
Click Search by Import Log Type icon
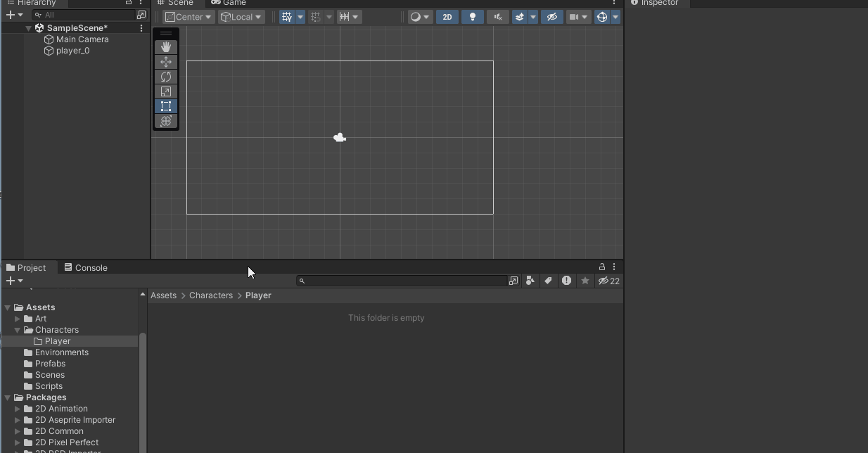(566, 281)
